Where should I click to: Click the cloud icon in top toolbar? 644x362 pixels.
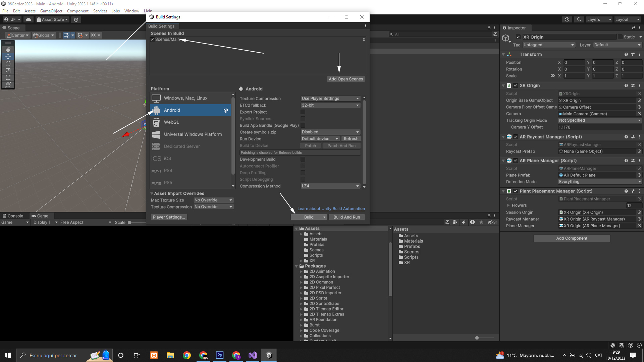[x=29, y=19]
